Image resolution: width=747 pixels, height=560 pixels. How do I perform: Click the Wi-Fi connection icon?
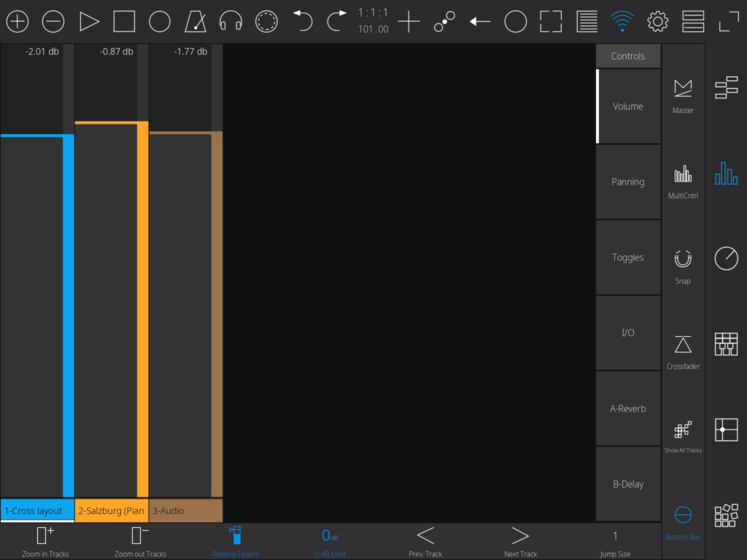622,22
